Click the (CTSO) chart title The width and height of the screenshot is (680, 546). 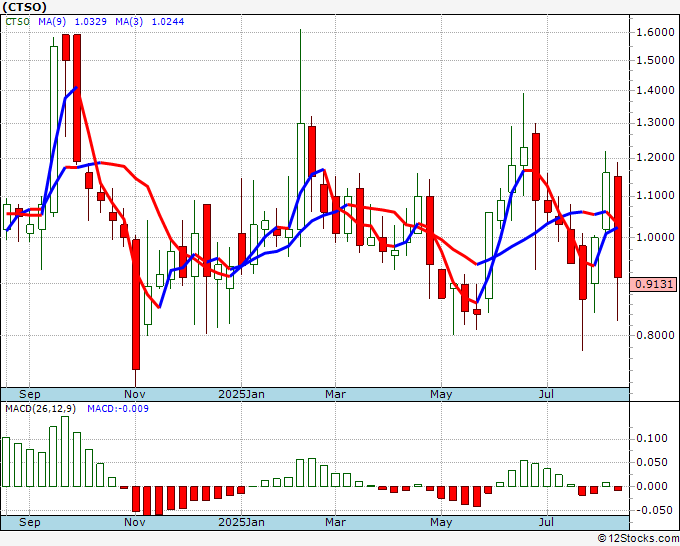(x=24, y=7)
